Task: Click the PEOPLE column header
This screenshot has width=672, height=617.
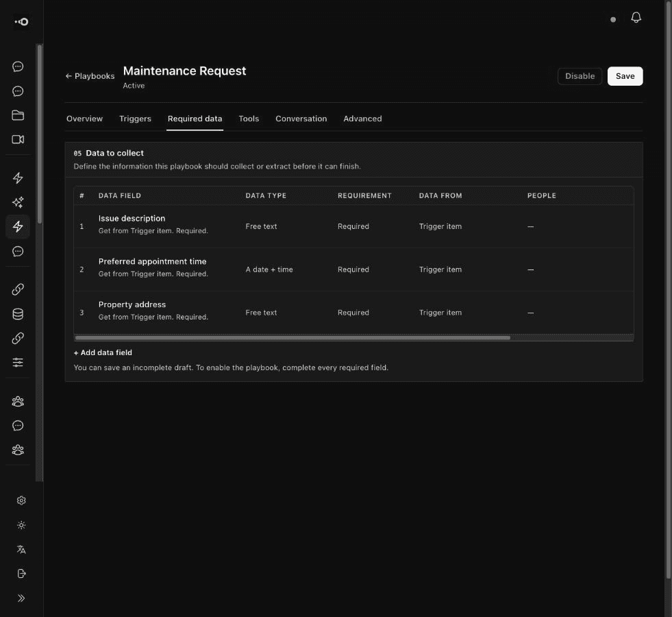Action: point(542,195)
